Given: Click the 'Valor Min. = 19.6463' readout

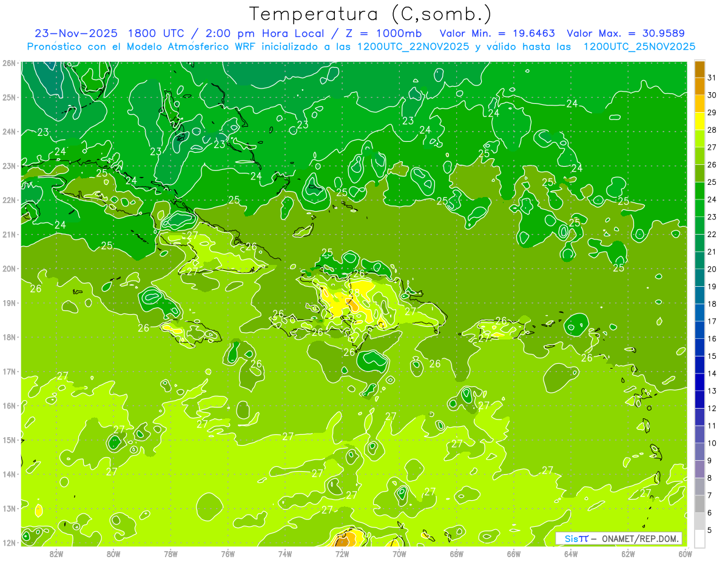Looking at the screenshot, I should pyautogui.click(x=497, y=33).
